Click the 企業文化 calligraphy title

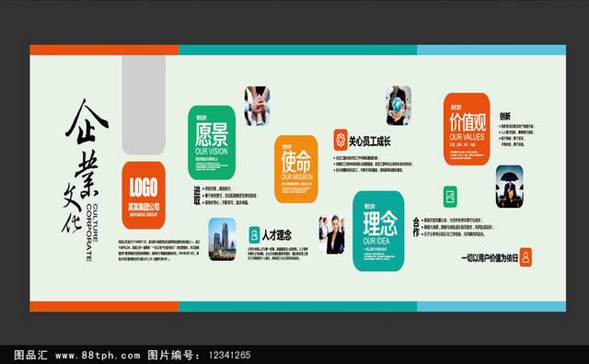(x=86, y=165)
